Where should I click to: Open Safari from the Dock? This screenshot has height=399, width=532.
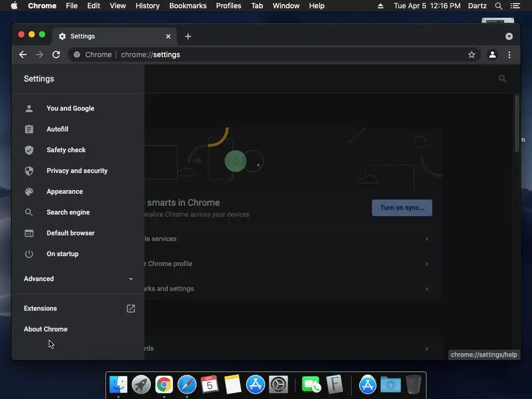[x=187, y=384]
